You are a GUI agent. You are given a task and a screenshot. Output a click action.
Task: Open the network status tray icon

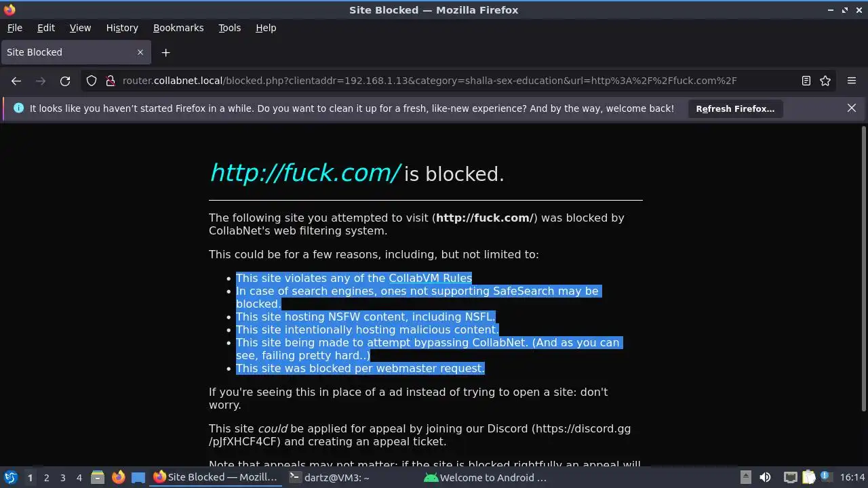click(x=790, y=477)
